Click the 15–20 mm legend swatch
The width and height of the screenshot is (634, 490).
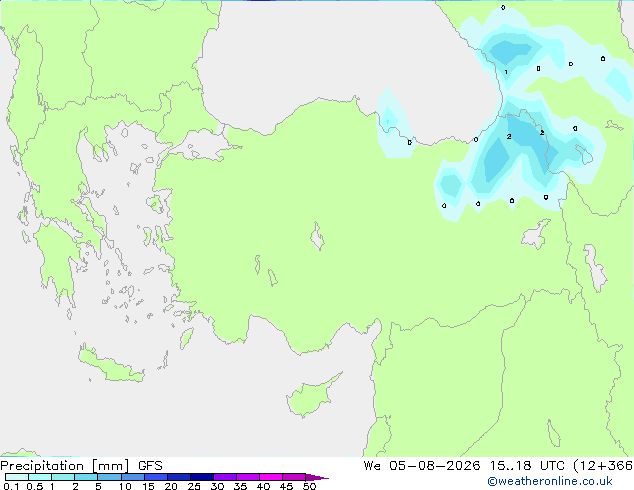click(155, 477)
